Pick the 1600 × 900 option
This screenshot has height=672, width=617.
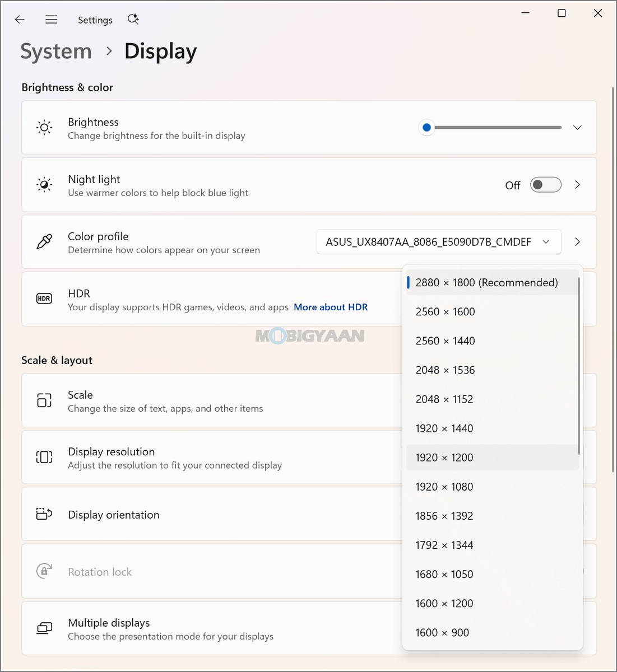[493, 632]
